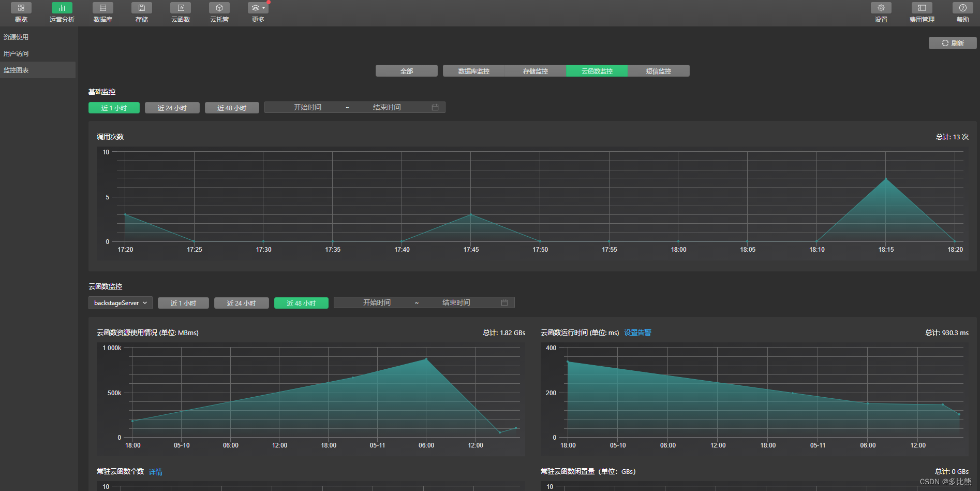Image resolution: width=980 pixels, height=491 pixels.
Task: Select 资源使用 in the sidebar
Action: (38, 37)
